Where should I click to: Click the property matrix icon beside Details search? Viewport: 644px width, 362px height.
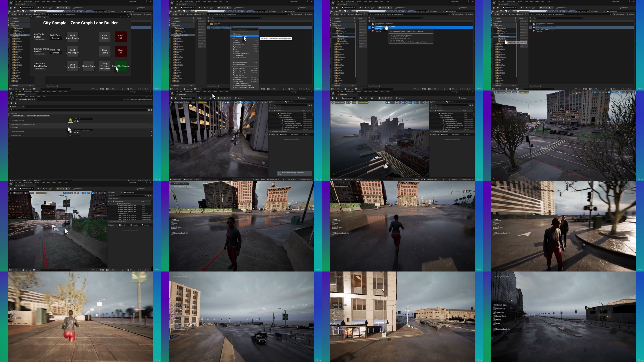149,110
